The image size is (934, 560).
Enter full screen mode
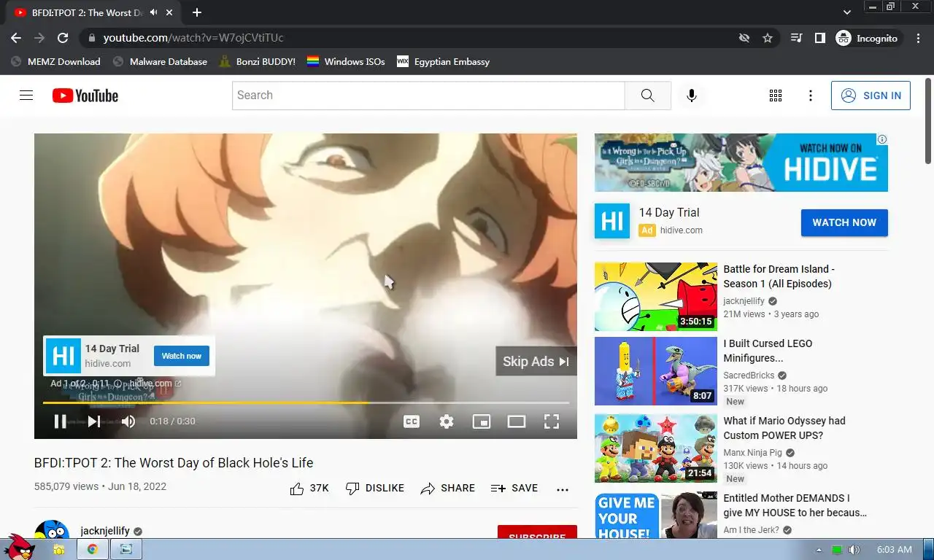coord(552,421)
